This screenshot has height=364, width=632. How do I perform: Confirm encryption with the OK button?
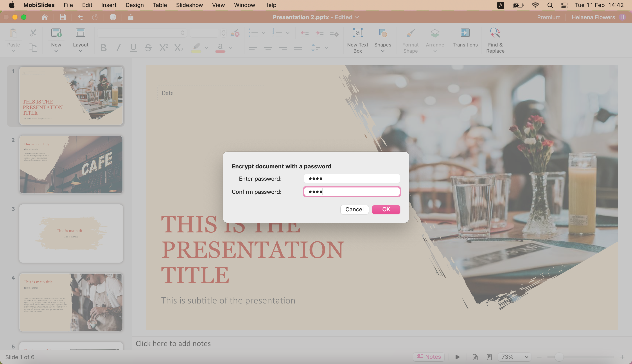click(386, 209)
